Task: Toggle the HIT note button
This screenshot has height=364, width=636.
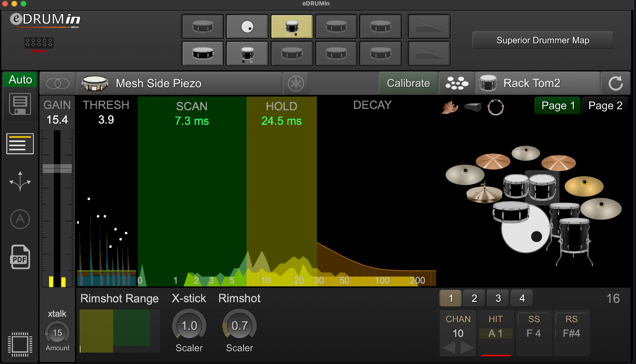Action: pyautogui.click(x=496, y=320)
